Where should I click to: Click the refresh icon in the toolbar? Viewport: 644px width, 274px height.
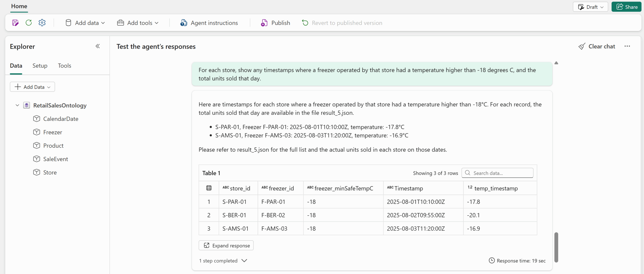pos(29,23)
